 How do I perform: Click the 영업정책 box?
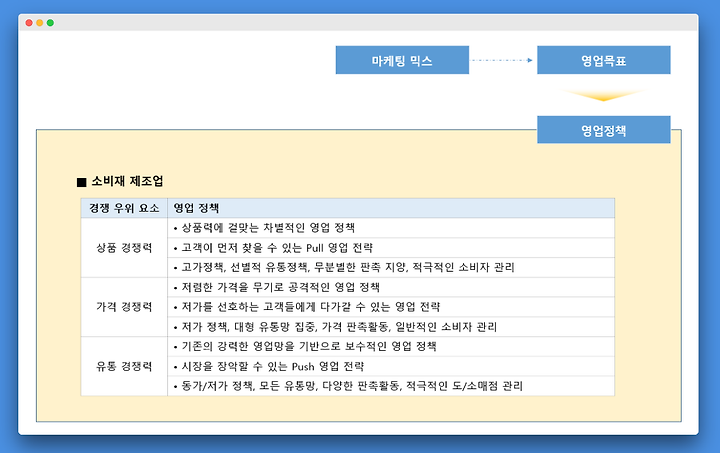pyautogui.click(x=603, y=130)
